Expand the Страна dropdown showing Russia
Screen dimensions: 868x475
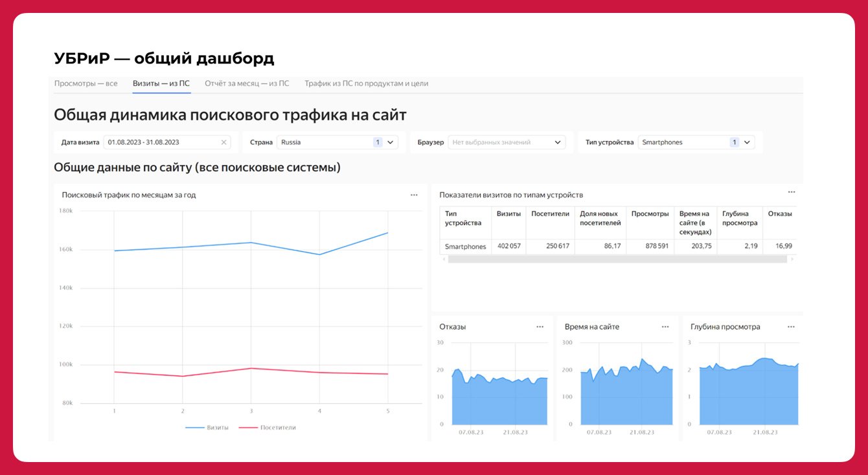click(x=337, y=142)
